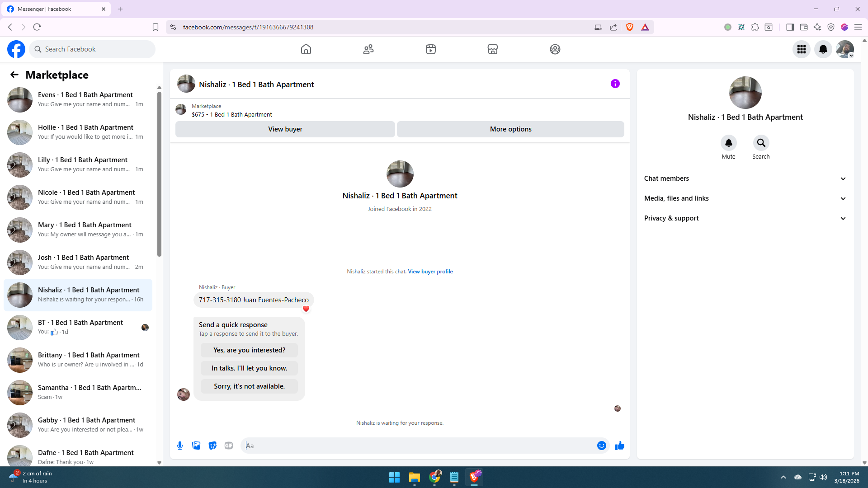Click the conversation list scrollbar
The image size is (868, 488).
(x=159, y=174)
